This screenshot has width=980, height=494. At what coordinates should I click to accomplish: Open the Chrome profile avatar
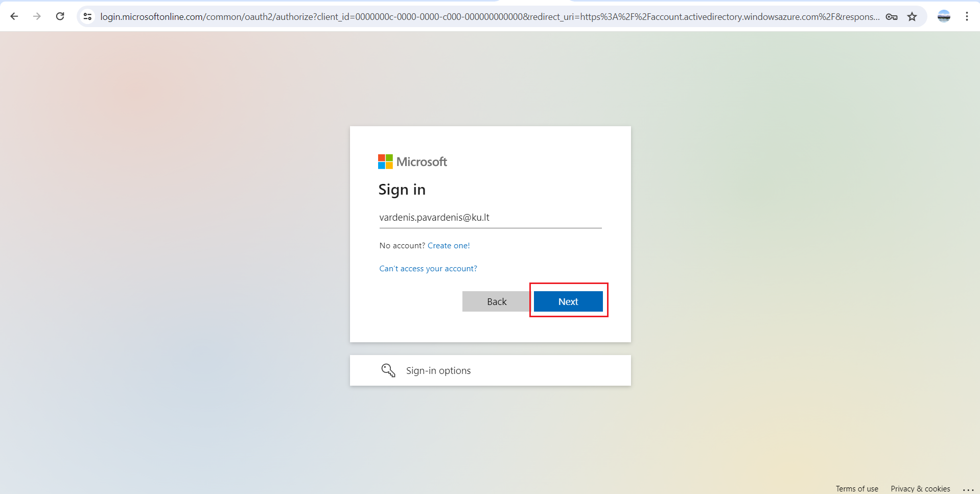tap(944, 16)
